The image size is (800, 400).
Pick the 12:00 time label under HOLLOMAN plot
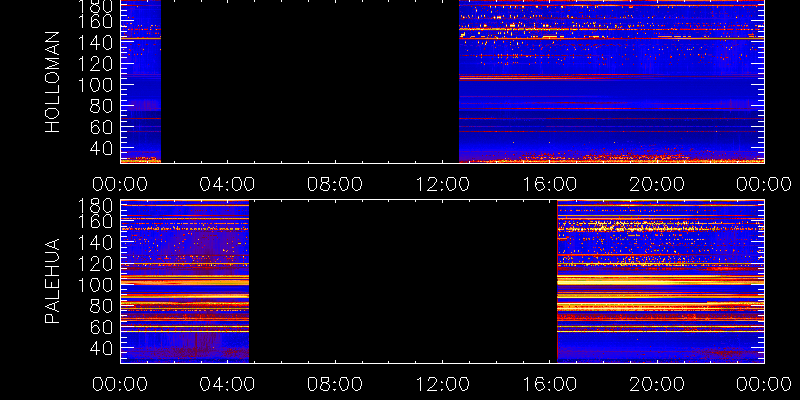point(442,184)
